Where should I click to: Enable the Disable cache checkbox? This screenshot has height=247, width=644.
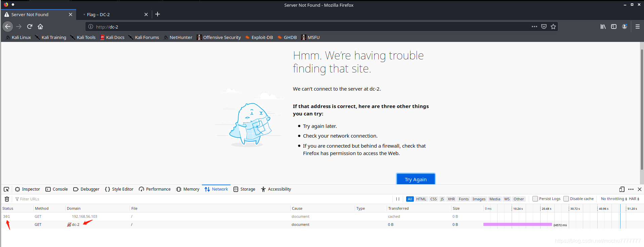click(566, 199)
